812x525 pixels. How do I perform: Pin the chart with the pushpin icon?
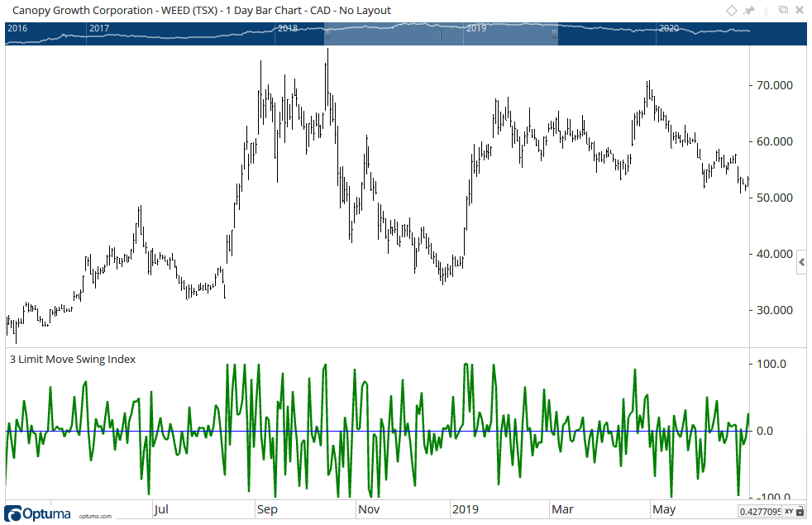point(749,11)
